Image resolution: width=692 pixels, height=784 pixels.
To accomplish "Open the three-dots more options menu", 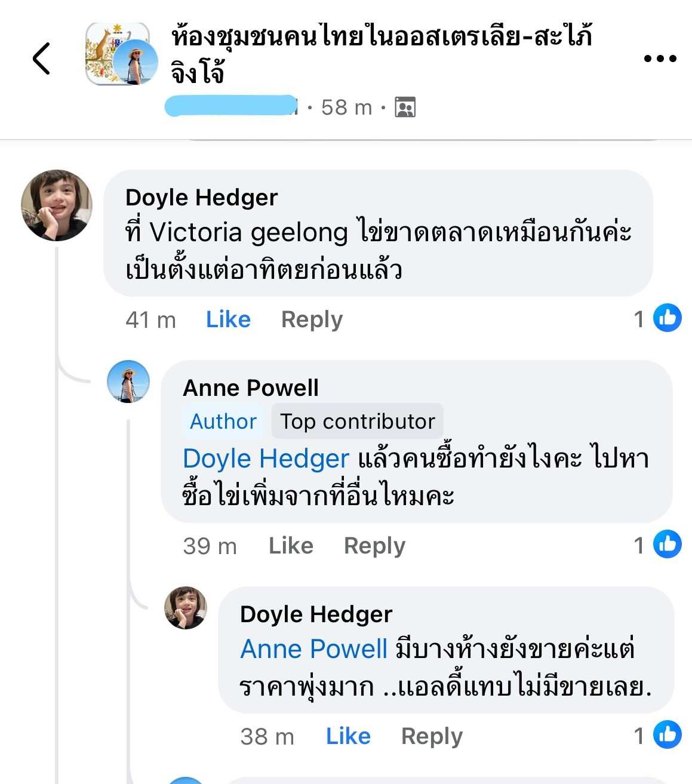I will pyautogui.click(x=660, y=59).
